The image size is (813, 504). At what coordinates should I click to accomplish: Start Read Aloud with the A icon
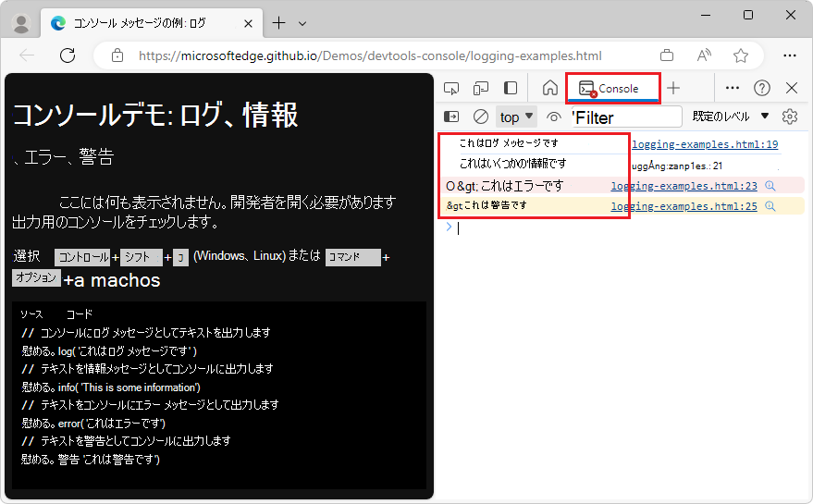[x=704, y=55]
